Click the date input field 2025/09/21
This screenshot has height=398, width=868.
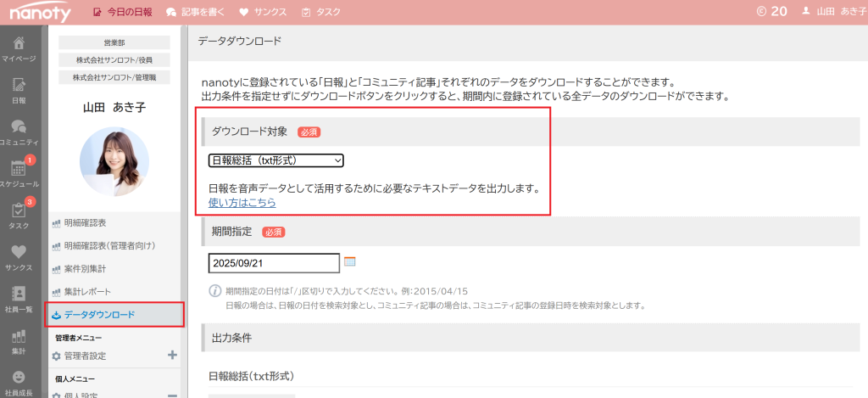pyautogui.click(x=273, y=263)
